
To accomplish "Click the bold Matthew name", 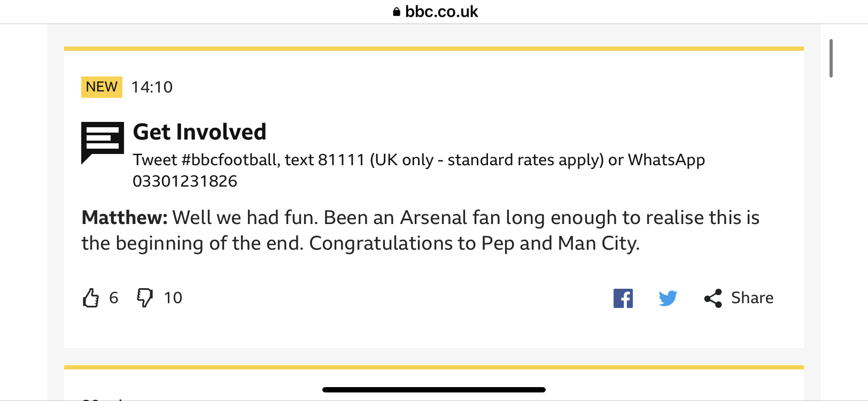I will [125, 218].
